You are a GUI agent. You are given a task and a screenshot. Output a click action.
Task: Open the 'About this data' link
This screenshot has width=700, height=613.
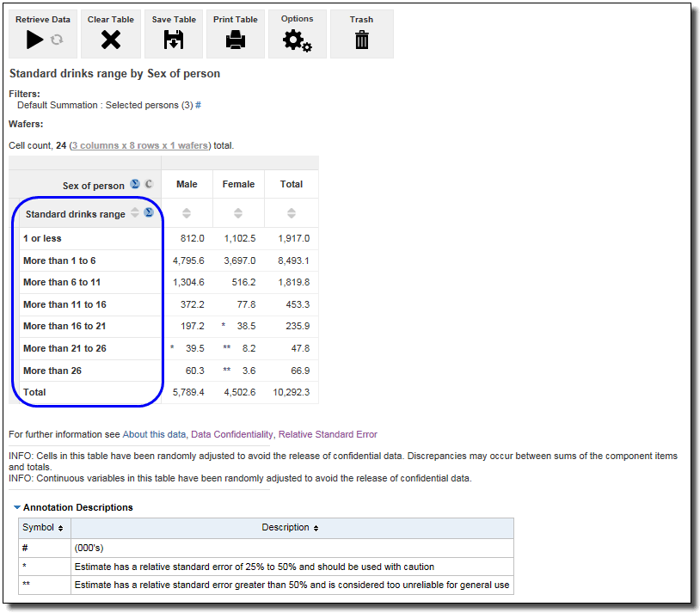tap(153, 434)
